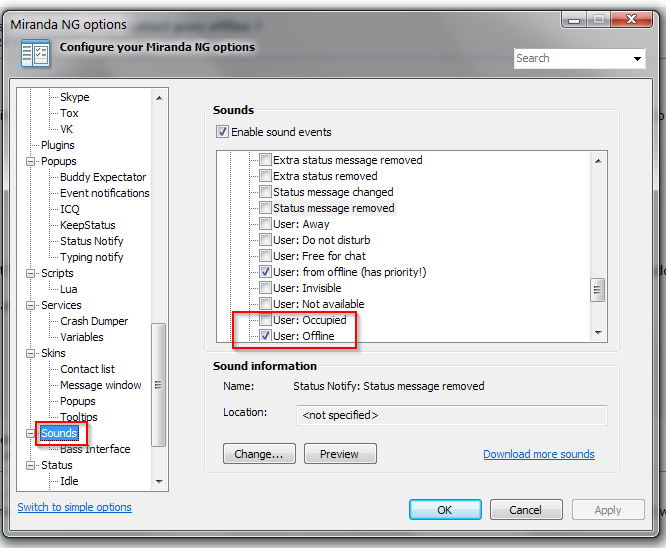Collapse the Status tree node

pyautogui.click(x=31, y=466)
